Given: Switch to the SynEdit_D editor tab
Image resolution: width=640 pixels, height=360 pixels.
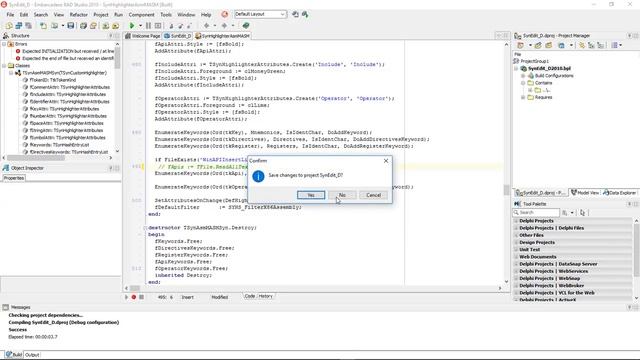Looking at the screenshot, I should click(x=178, y=36).
